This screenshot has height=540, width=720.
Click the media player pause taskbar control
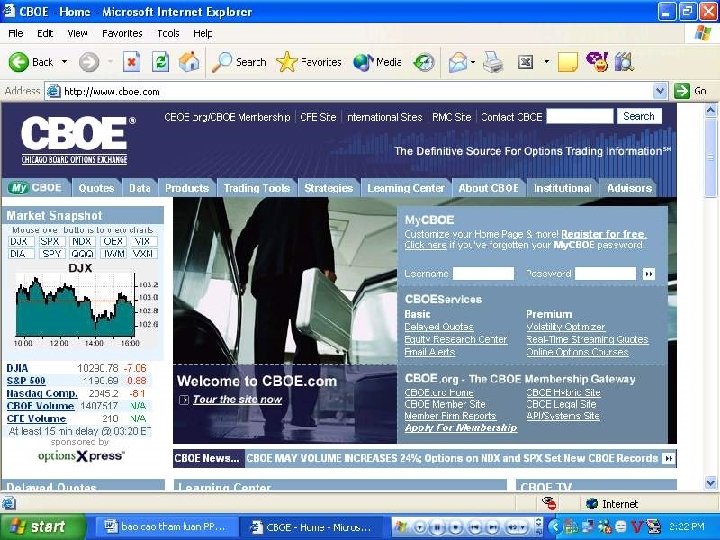pos(437,527)
